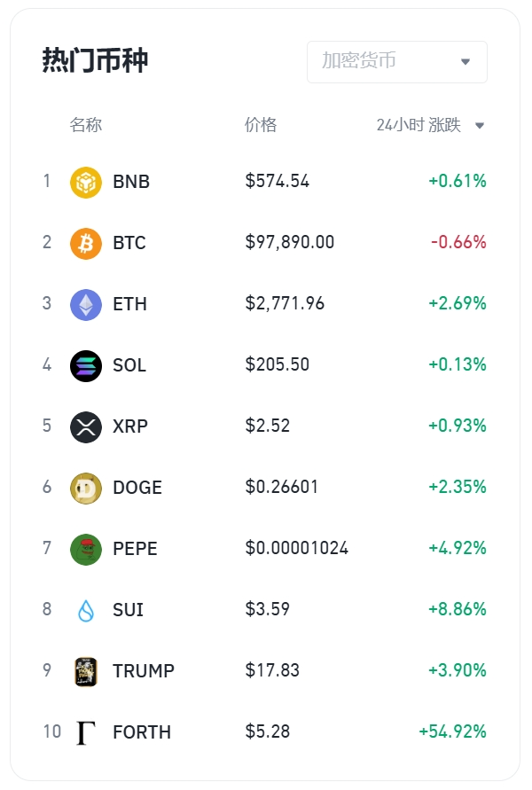Click the BNB coin icon
This screenshot has width=532, height=790.
pyautogui.click(x=86, y=182)
